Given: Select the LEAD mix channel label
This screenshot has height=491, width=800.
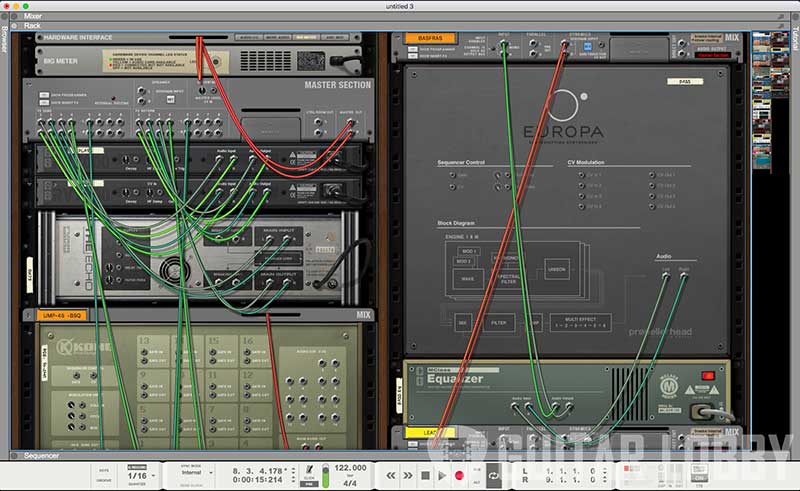Looking at the screenshot, I should coord(430,433).
